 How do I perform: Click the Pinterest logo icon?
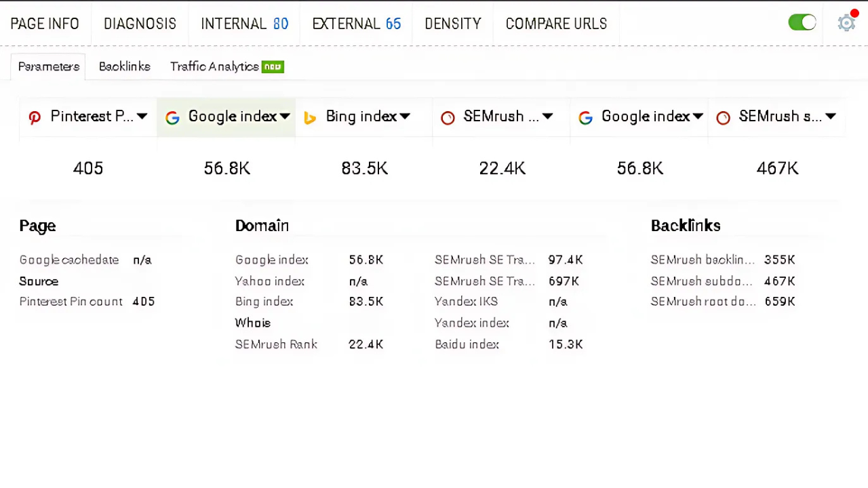[x=35, y=117]
